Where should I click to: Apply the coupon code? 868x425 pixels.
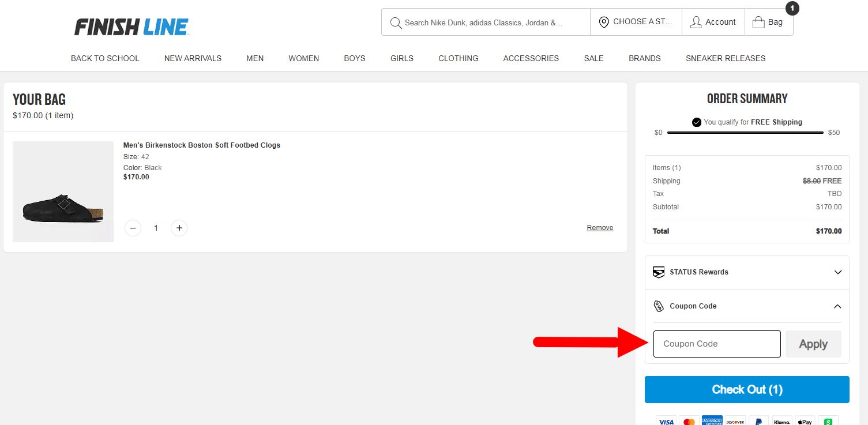click(x=813, y=344)
